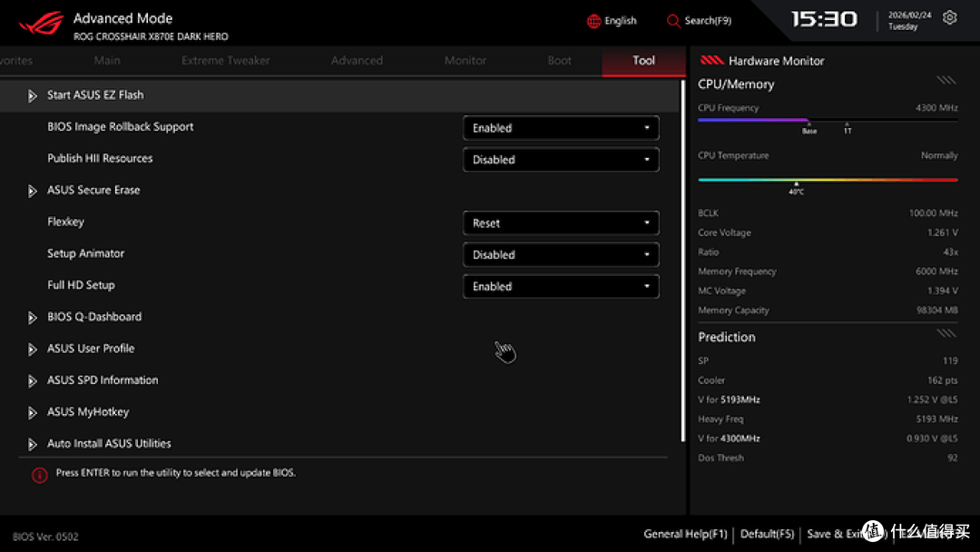Open Full HD Setup dropdown
The height and width of the screenshot is (552, 980).
click(x=561, y=286)
